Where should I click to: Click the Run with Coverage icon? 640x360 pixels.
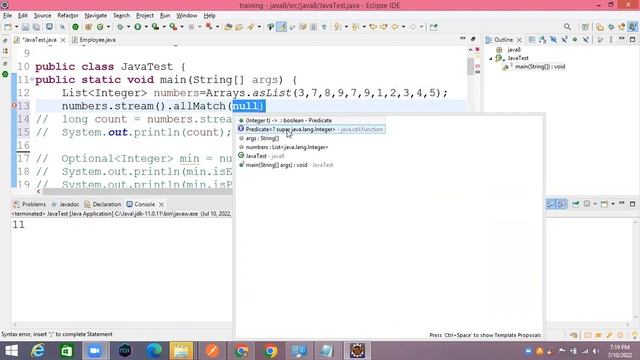[x=155, y=27]
